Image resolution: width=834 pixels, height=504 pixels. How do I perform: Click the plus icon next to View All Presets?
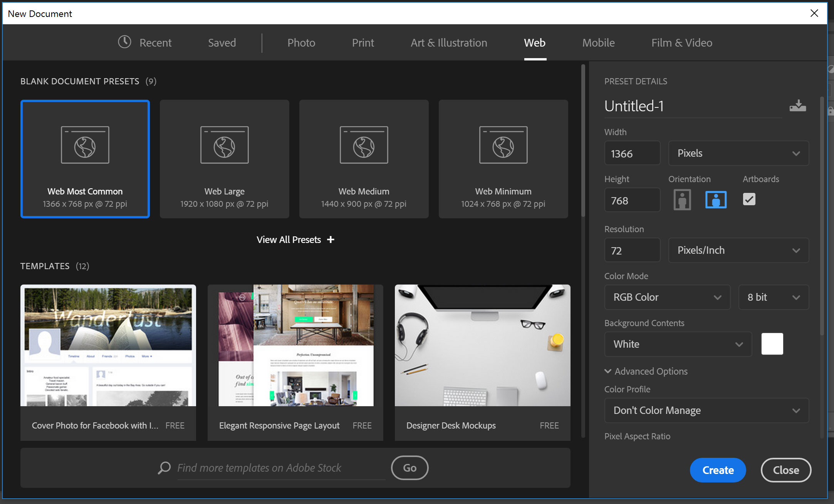(331, 239)
